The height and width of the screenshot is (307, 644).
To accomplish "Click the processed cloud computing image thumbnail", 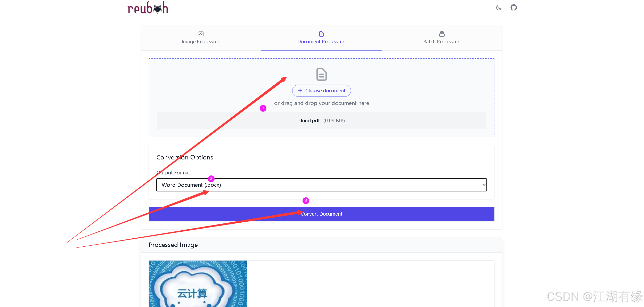I will (198, 284).
